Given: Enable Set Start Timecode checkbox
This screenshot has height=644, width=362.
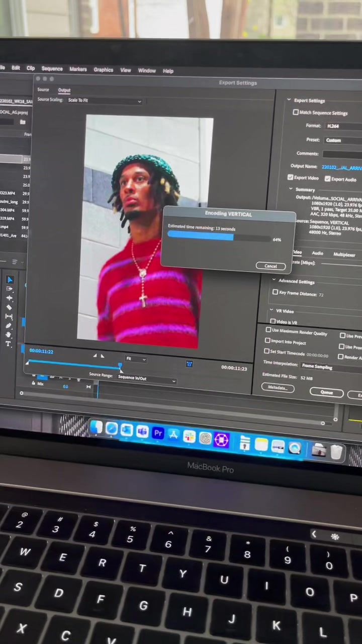Looking at the screenshot, I should click(266, 351).
